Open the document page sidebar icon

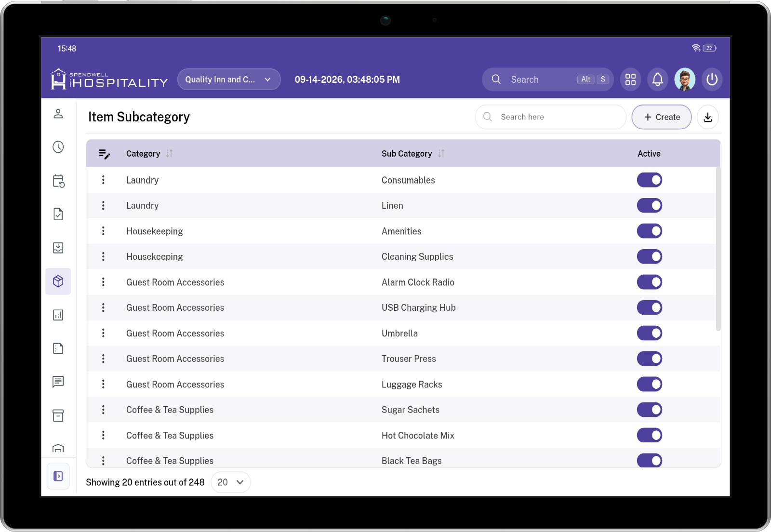point(58,348)
